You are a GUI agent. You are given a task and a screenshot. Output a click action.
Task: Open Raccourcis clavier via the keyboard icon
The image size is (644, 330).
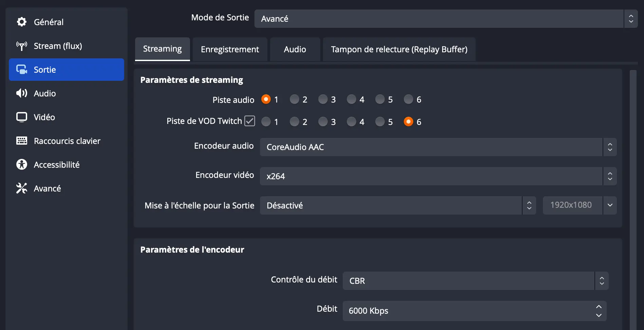[21, 141]
